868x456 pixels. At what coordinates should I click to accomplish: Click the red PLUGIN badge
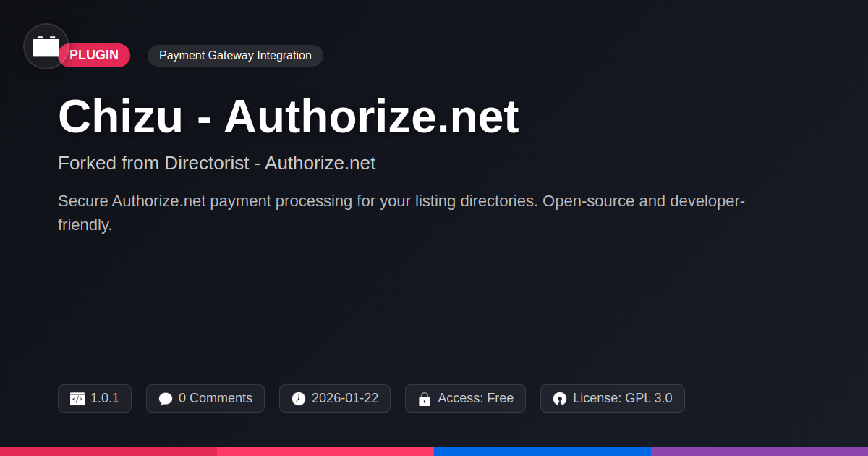click(x=94, y=56)
